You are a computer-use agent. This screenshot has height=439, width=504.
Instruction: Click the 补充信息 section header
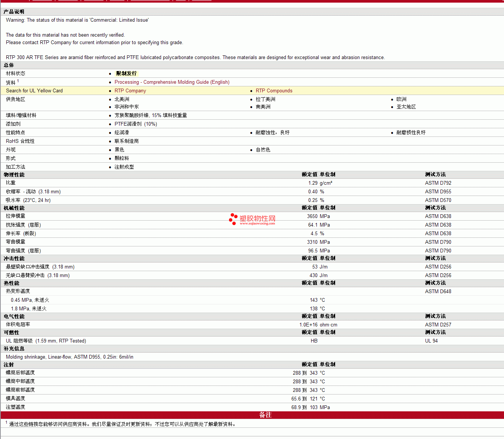click(14, 349)
